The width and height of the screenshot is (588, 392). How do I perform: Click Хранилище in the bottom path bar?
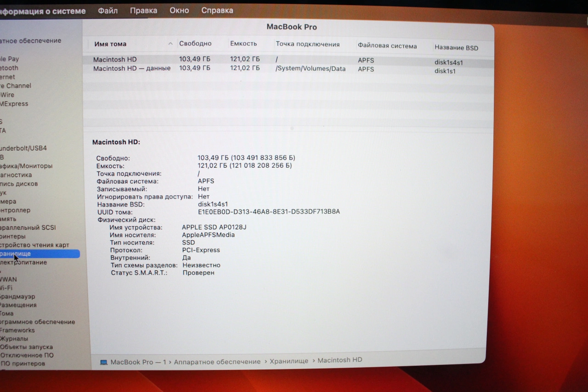[x=289, y=361]
